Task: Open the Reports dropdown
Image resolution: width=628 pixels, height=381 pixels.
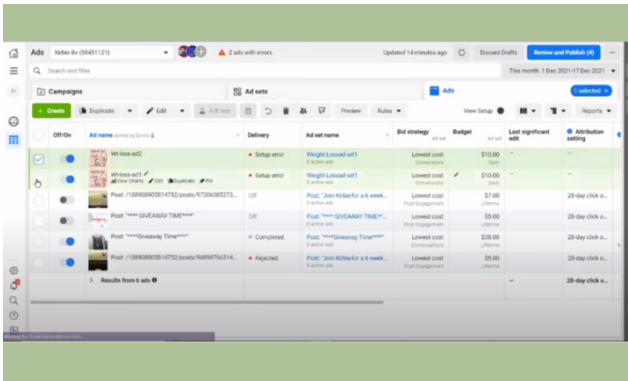Action: 596,111
